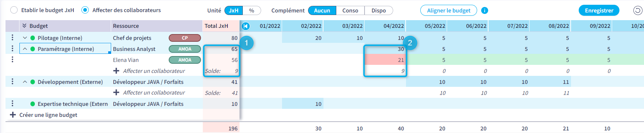
Task: Select Etablir le budget JxH radio
Action: (x=14, y=10)
